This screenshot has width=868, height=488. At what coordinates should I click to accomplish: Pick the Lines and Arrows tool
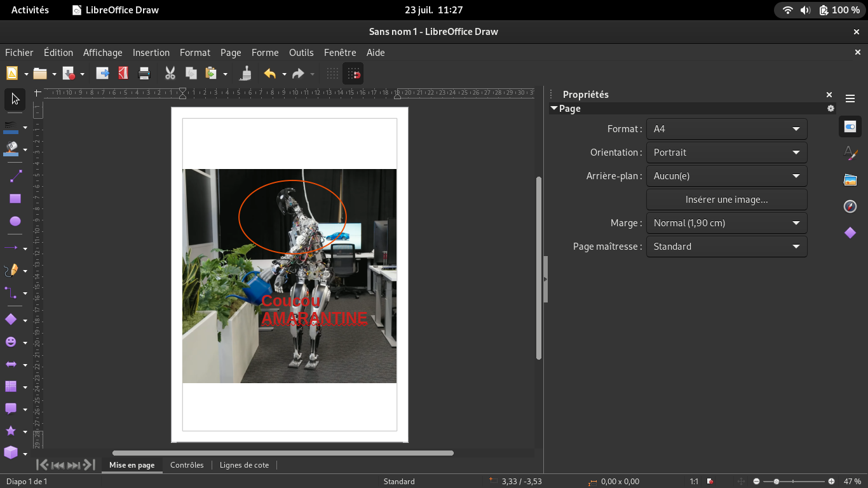11,248
